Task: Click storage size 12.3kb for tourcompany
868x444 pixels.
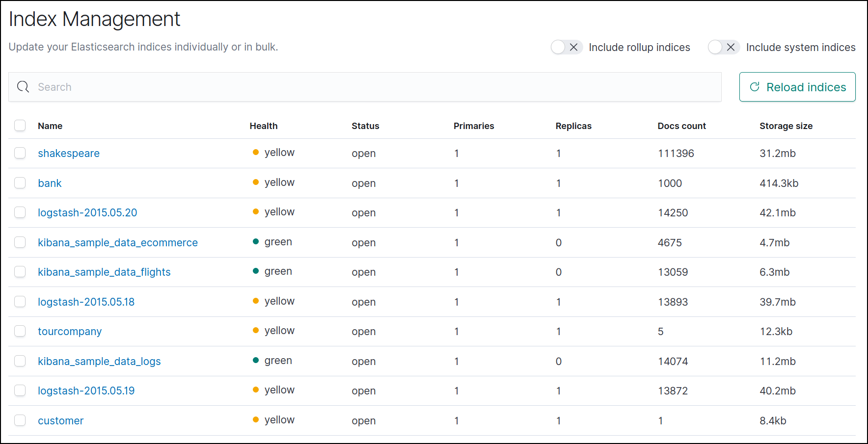Action: [x=776, y=331]
